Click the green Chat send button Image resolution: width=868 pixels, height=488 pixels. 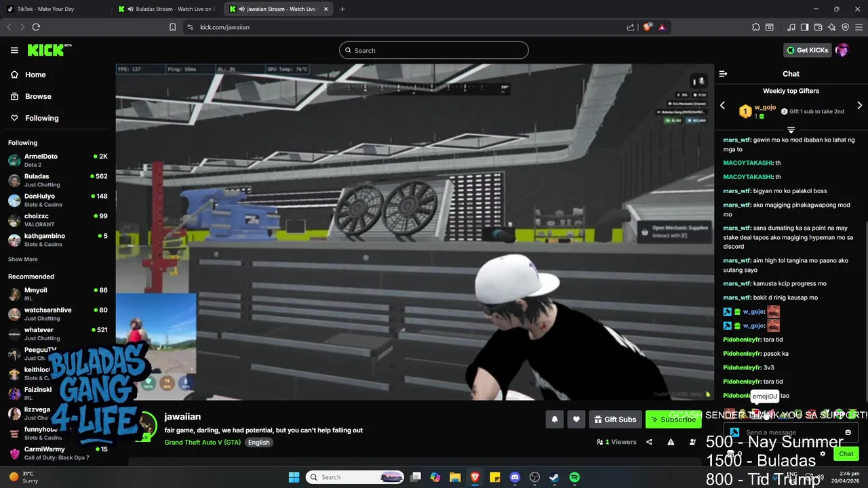(x=846, y=454)
